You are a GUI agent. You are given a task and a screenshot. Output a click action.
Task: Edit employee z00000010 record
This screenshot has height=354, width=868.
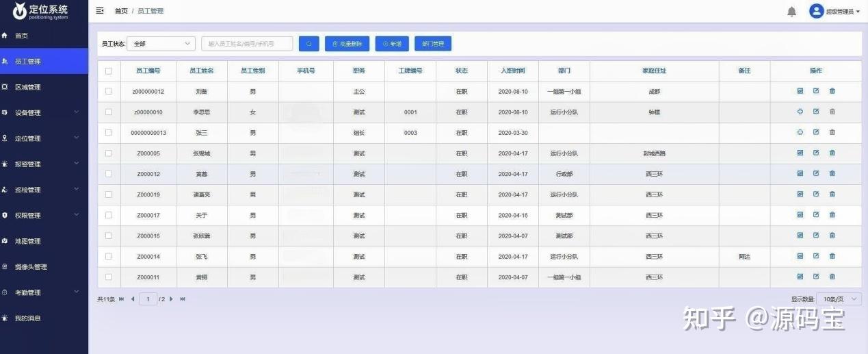click(815, 112)
